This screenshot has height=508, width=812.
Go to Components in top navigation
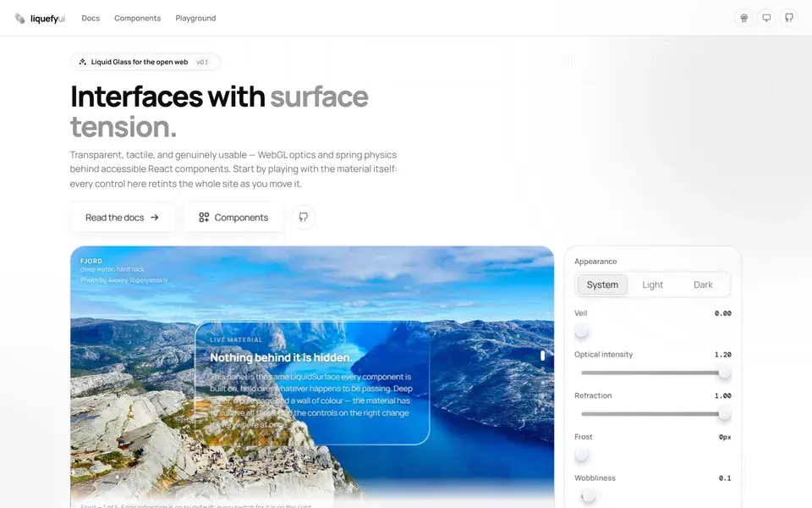(x=137, y=18)
